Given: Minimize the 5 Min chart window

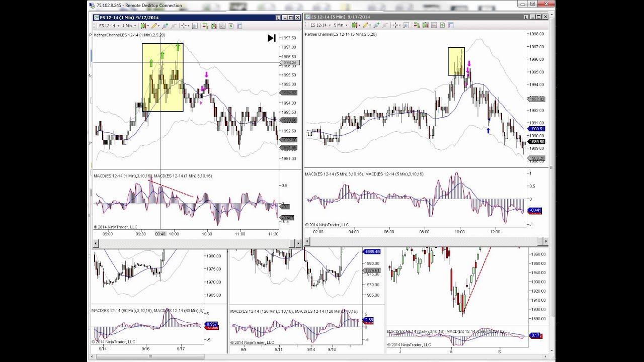Looking at the screenshot, I should [533, 17].
